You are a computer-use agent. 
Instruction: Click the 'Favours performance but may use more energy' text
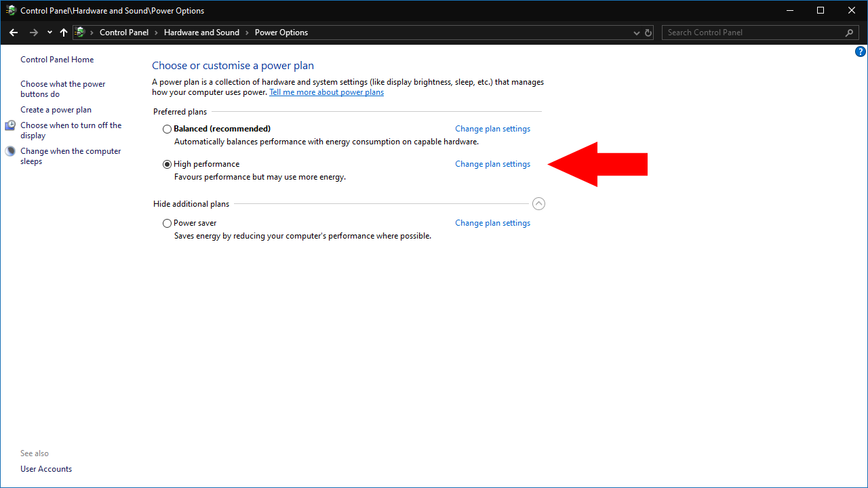pyautogui.click(x=260, y=177)
